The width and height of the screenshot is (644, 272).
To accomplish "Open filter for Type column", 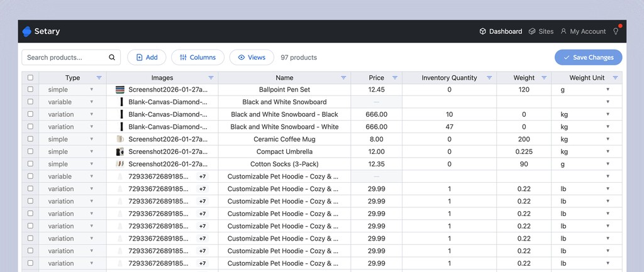I will 99,77.
